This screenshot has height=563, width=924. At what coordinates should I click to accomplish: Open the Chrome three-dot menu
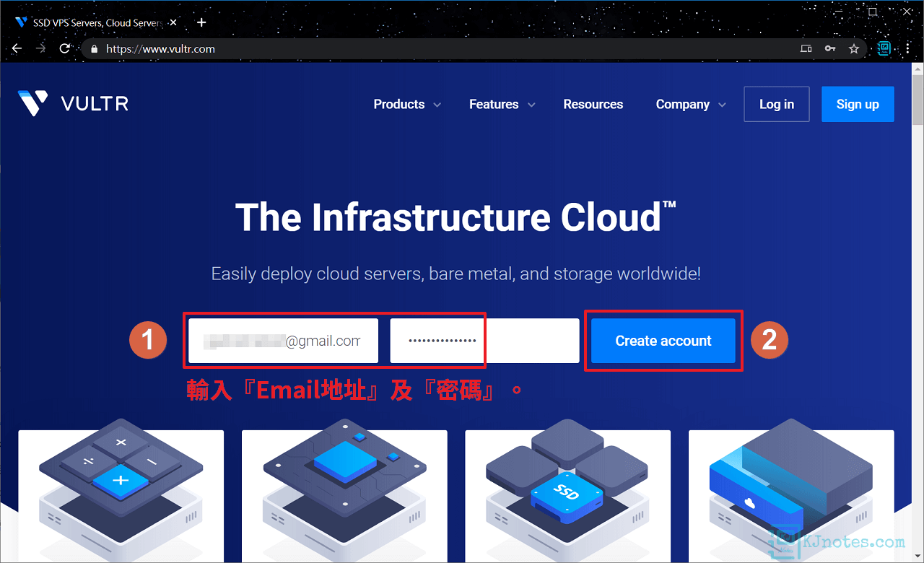click(907, 49)
